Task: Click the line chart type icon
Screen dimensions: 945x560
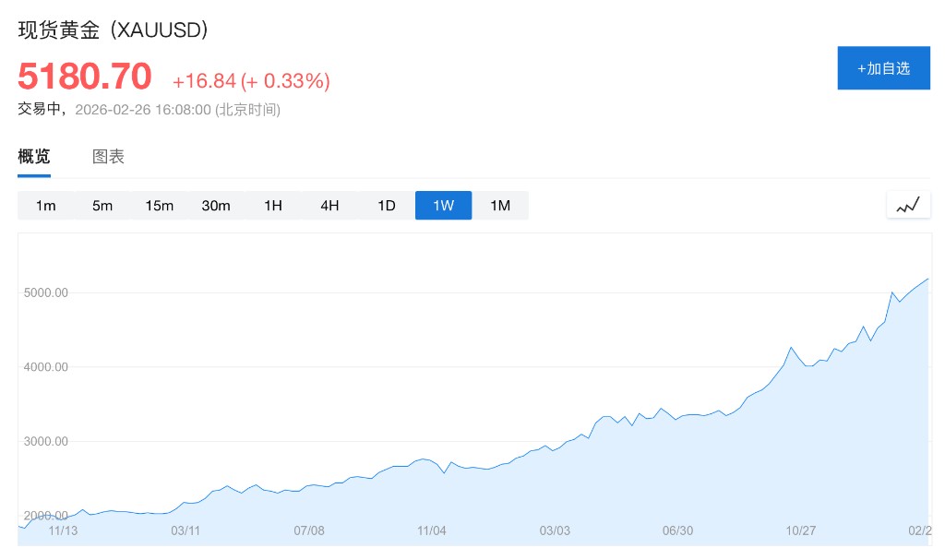Action: click(908, 205)
